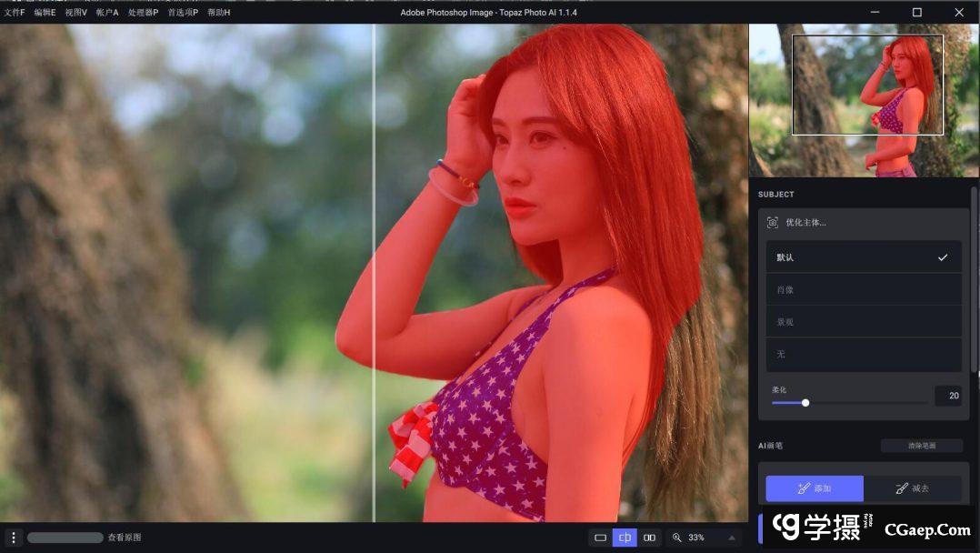Open the 首选项P preferences menu
Viewport: 980px width, 553px height.
click(183, 13)
